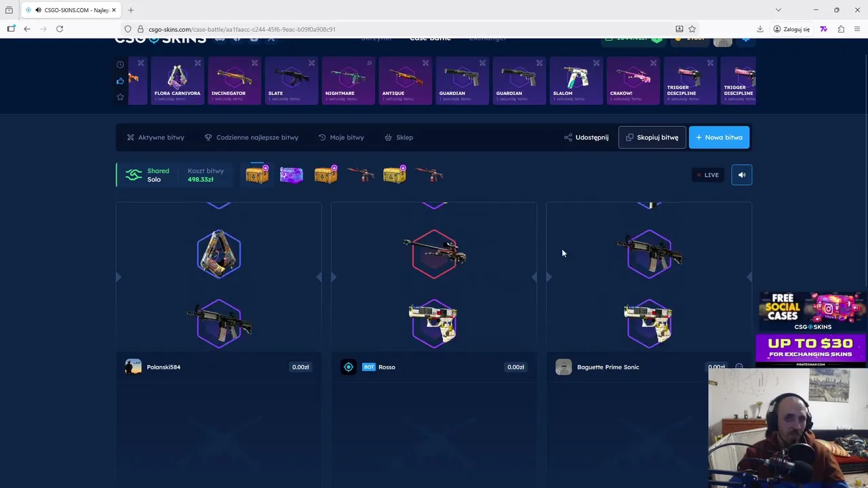Click Polanski584's 0.00zł total
Image resolution: width=868 pixels, height=488 pixels.
coord(300,367)
